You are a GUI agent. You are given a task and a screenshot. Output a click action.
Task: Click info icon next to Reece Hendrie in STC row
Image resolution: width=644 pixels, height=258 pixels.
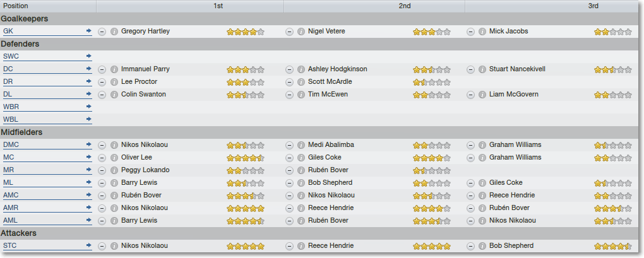click(x=301, y=246)
